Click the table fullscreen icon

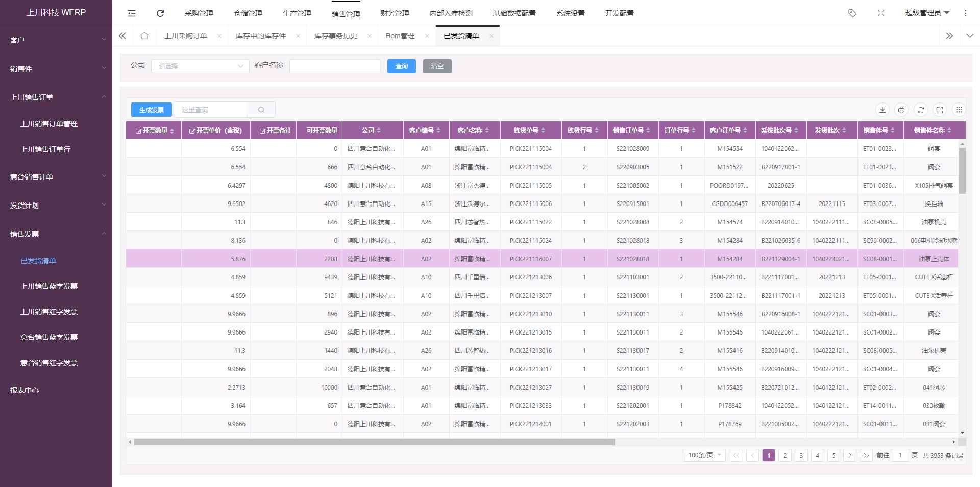pyautogui.click(x=940, y=110)
